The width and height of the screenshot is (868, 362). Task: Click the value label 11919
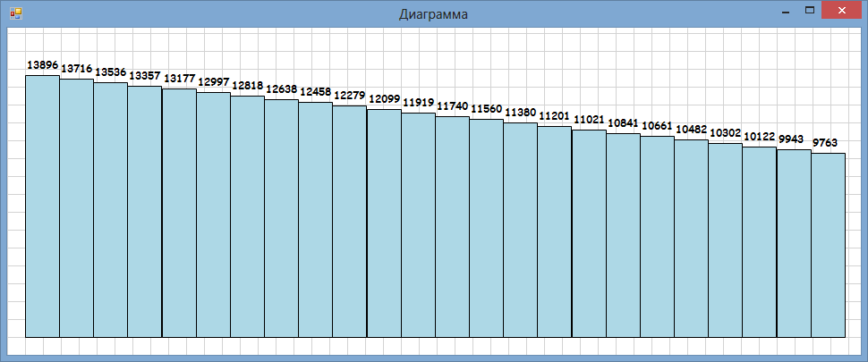pyautogui.click(x=419, y=103)
